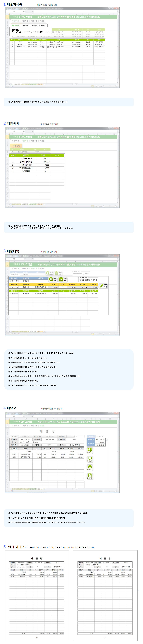Open 매출장 nav tab in 매출내역 screenshot
This screenshot has height=644, width=143.
click(42, 269)
